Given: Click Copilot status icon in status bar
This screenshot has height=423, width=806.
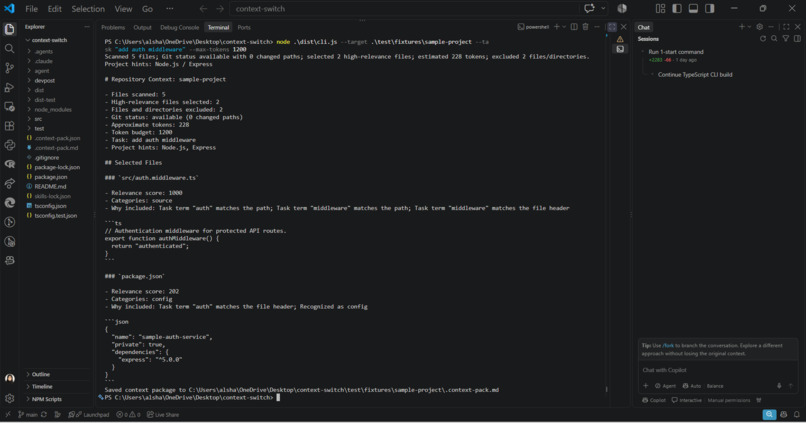Looking at the screenshot, I should tap(783, 414).
